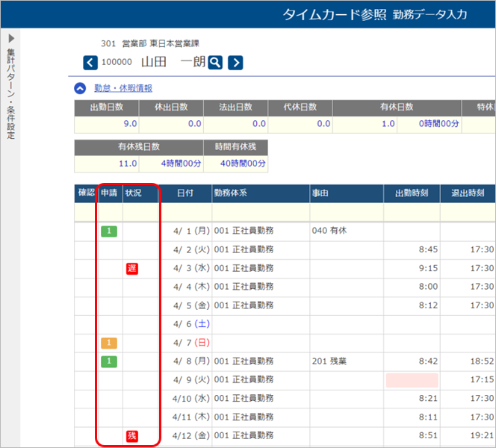Collapse the 勤怠・休暇情報 section chevron
Viewport: 496px width, 448px height.
coord(80,88)
